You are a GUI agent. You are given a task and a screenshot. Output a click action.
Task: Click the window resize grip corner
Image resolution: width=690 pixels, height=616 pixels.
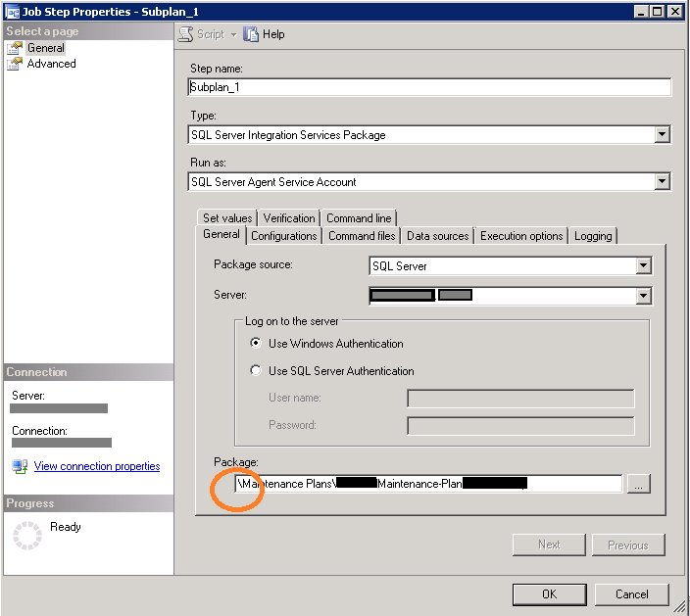(x=680, y=607)
